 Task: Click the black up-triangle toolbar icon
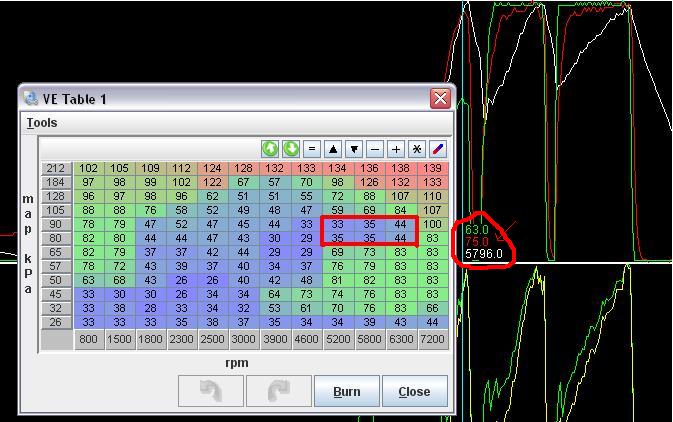click(x=333, y=149)
